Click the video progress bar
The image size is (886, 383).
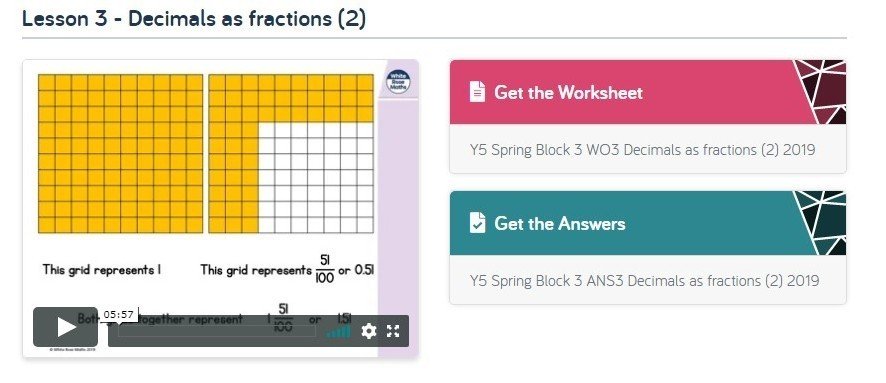click(x=216, y=331)
